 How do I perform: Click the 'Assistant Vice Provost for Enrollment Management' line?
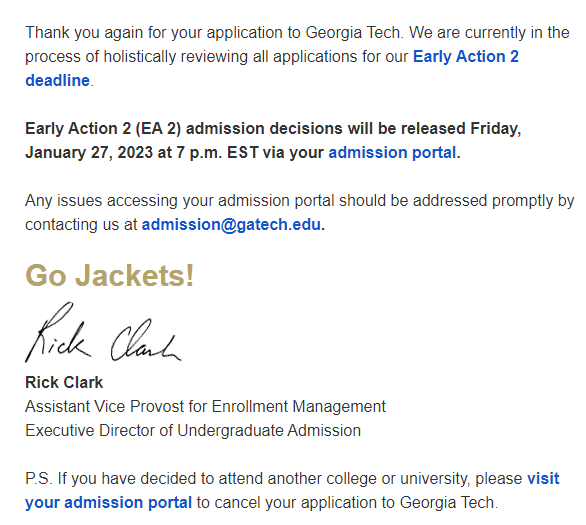(x=205, y=407)
